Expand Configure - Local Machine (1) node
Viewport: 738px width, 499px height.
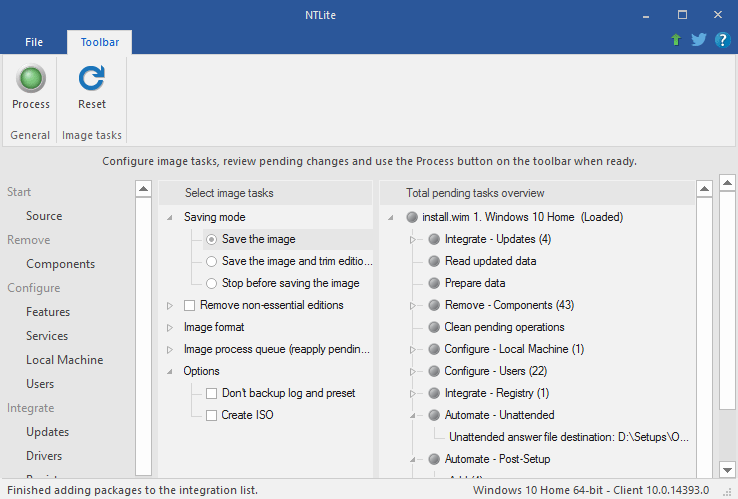click(x=412, y=350)
